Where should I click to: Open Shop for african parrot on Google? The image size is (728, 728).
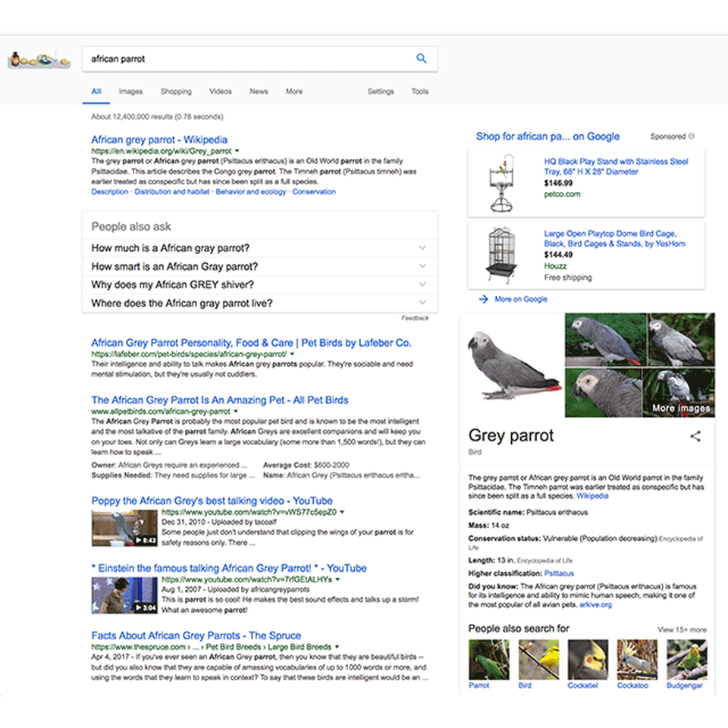(x=548, y=136)
